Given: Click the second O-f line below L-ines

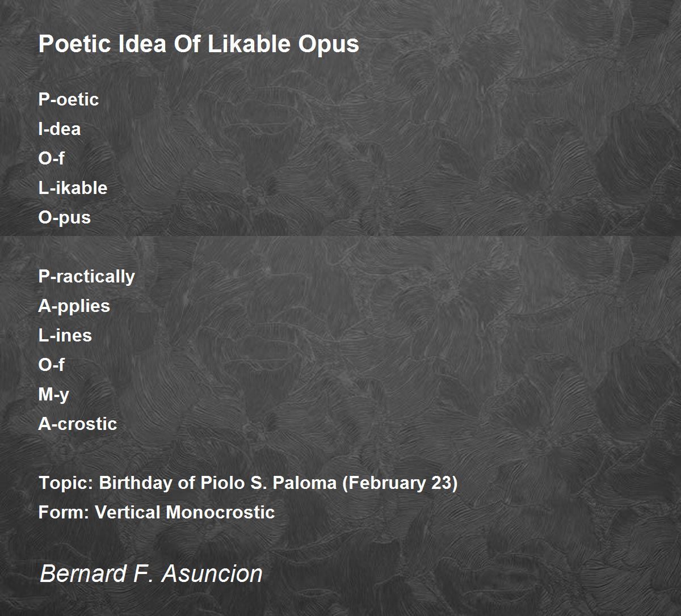Looking at the screenshot, I should tap(52, 365).
